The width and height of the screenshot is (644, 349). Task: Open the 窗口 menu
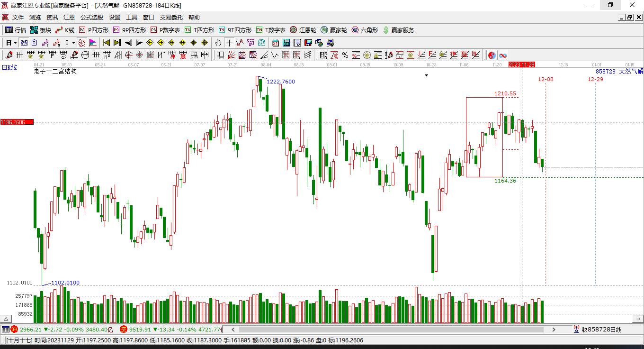click(149, 18)
